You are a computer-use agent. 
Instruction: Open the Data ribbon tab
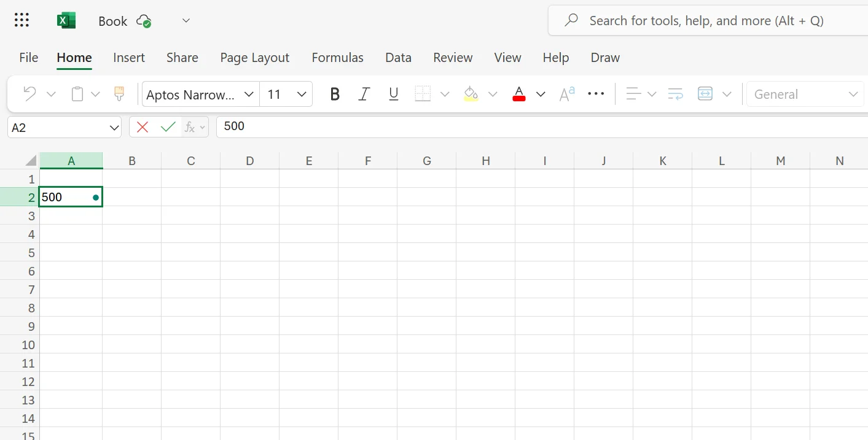pos(398,57)
